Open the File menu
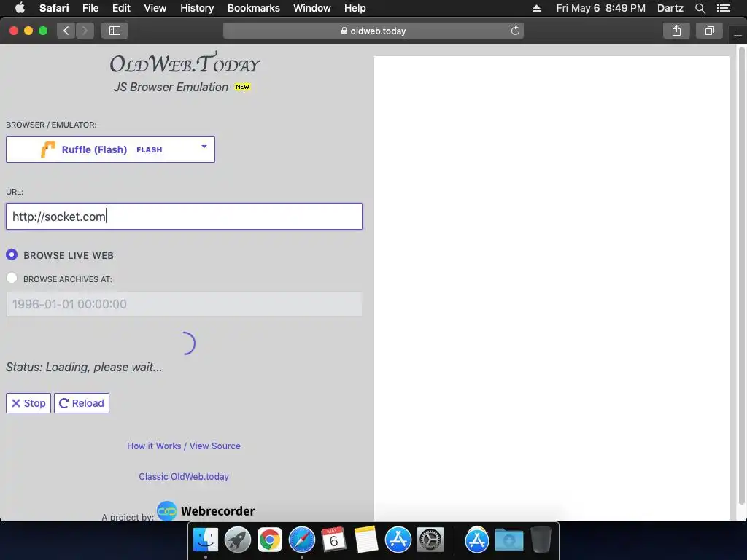747x560 pixels. [90, 8]
